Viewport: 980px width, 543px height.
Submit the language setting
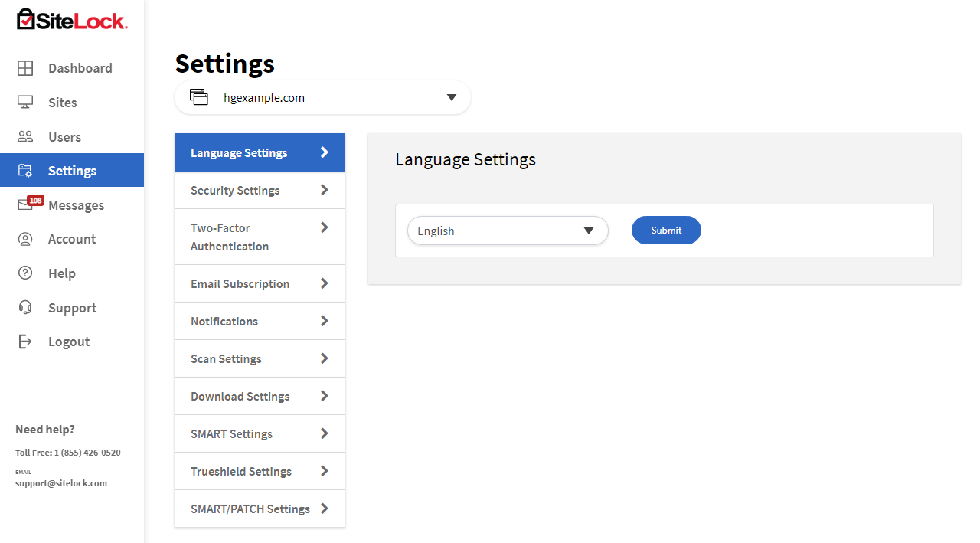click(x=666, y=230)
